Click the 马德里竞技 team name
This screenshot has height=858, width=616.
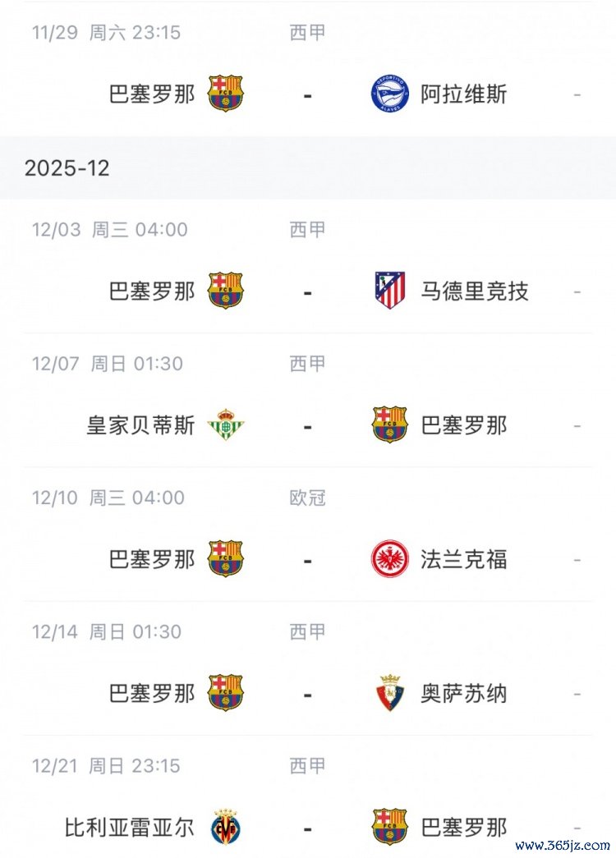[x=475, y=291]
